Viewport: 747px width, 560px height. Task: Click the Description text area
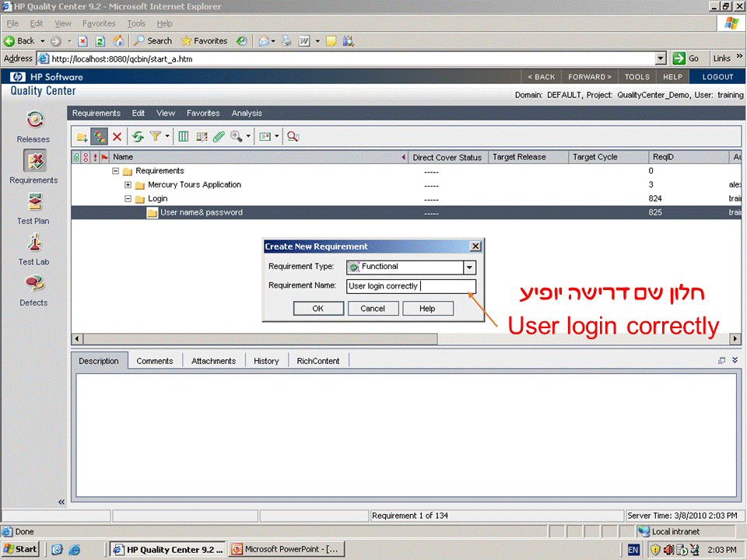coord(406,436)
